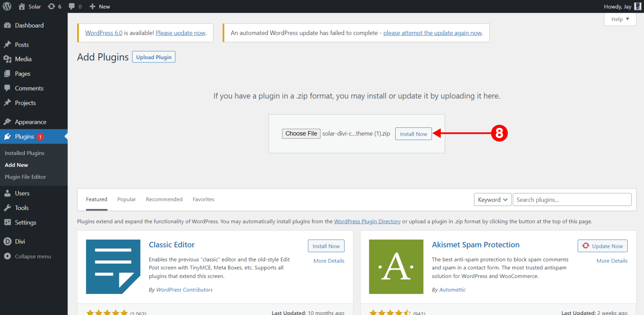Open the Akismet Spam Protection title link

(476, 245)
